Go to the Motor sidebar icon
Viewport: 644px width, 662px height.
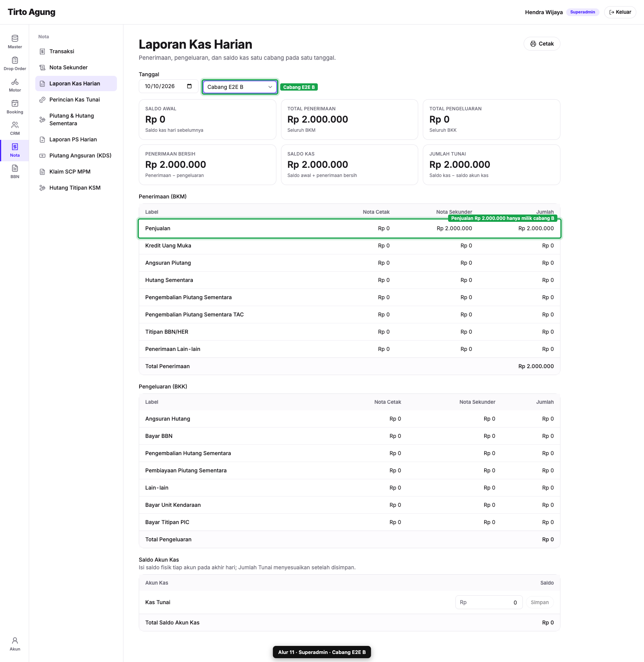click(x=15, y=82)
